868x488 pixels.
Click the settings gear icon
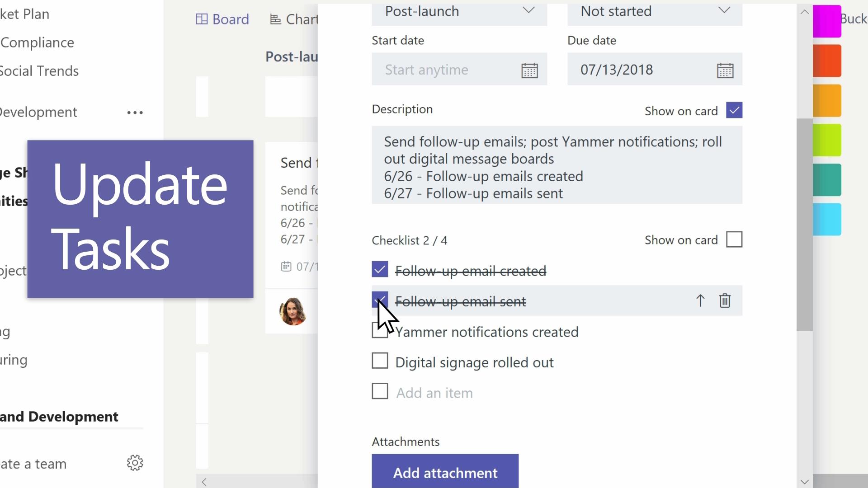pos(135,464)
